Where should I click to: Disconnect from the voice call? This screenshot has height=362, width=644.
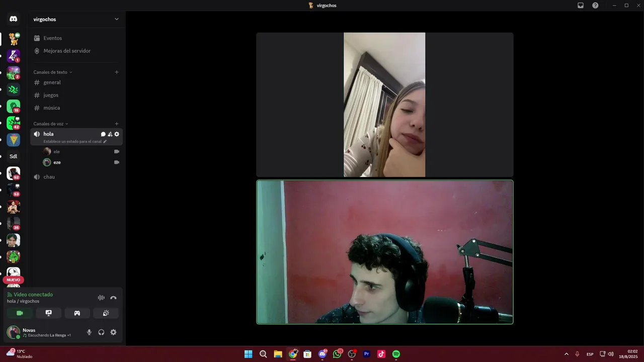(113, 298)
